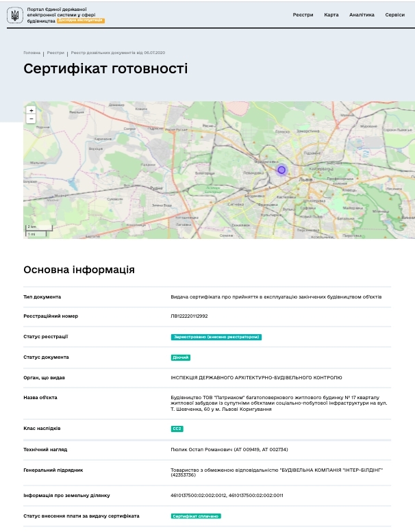Viewport: 415px width, 532px height.
Task: Click the Діючий document status badge
Action: click(x=181, y=357)
